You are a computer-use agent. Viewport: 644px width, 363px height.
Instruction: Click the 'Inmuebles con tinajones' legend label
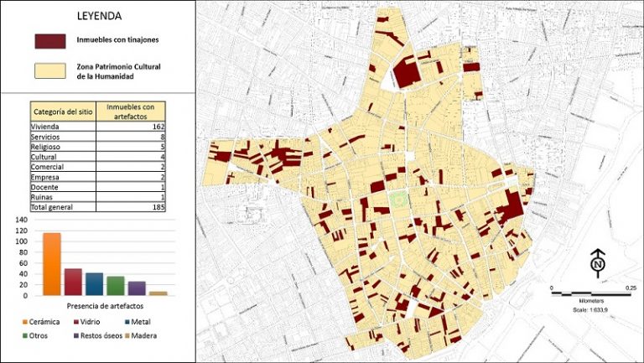pyautogui.click(x=117, y=40)
